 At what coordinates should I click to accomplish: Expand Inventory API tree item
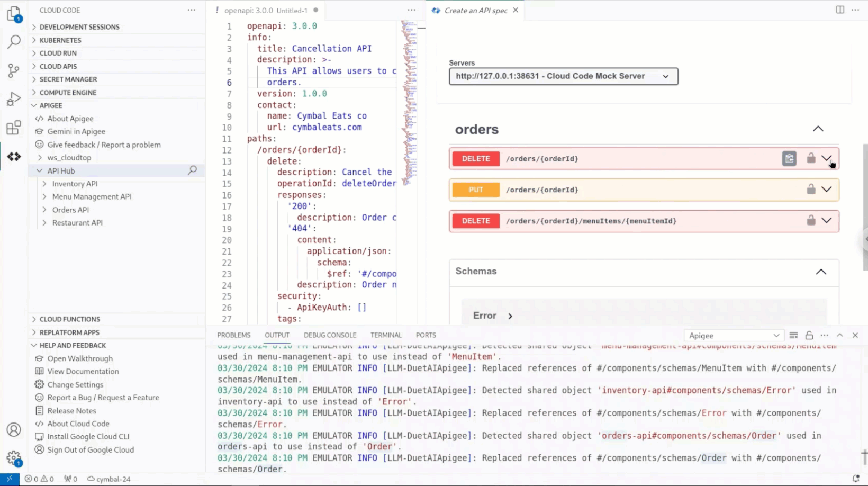coord(44,184)
